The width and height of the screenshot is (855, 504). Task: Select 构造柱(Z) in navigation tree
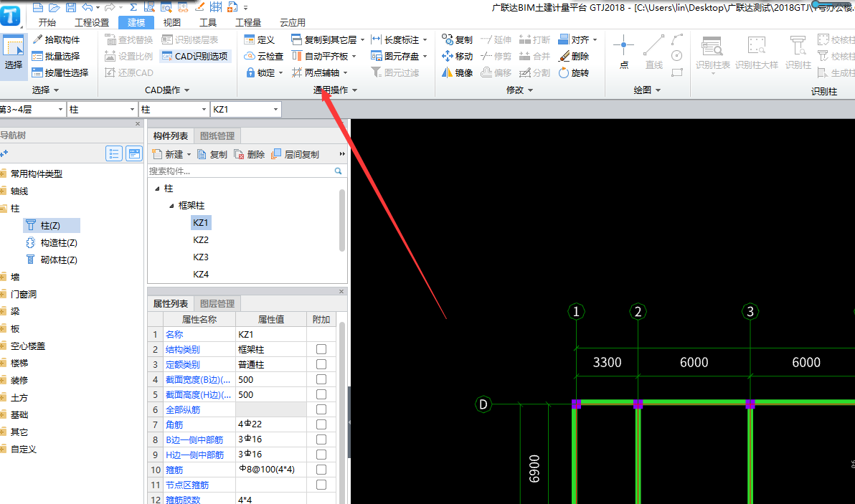tap(52, 242)
